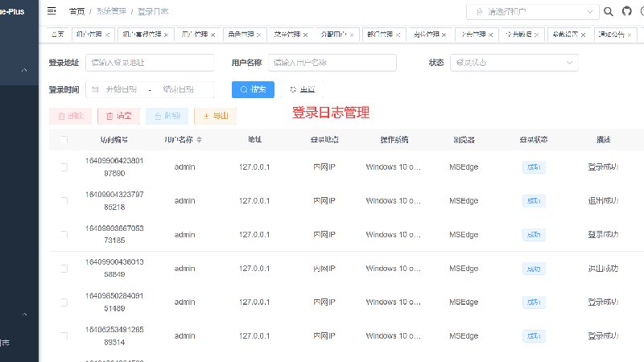Close the 用户管理 tab via its x
Screen dimensions: 644x362
point(213,35)
